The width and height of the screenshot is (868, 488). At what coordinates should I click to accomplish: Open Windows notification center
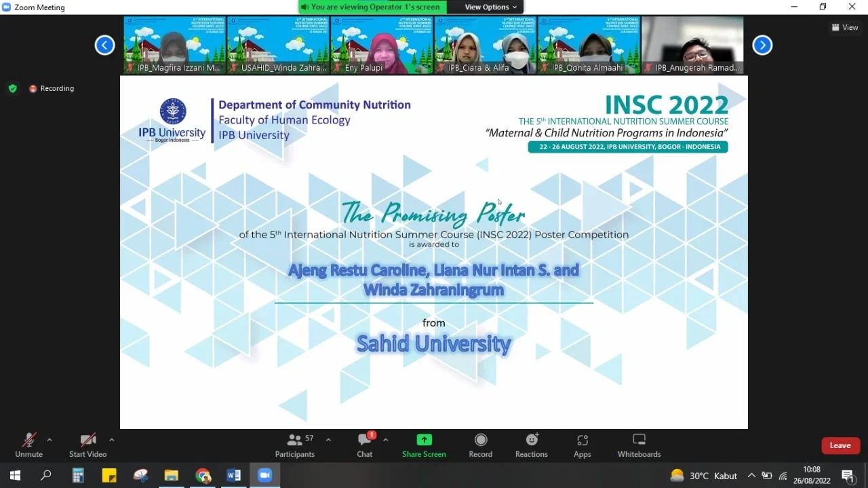[848, 476]
